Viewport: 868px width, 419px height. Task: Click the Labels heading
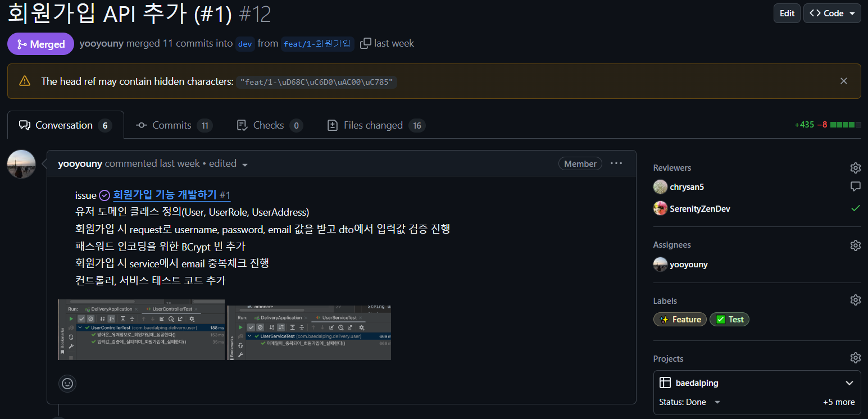(x=665, y=300)
